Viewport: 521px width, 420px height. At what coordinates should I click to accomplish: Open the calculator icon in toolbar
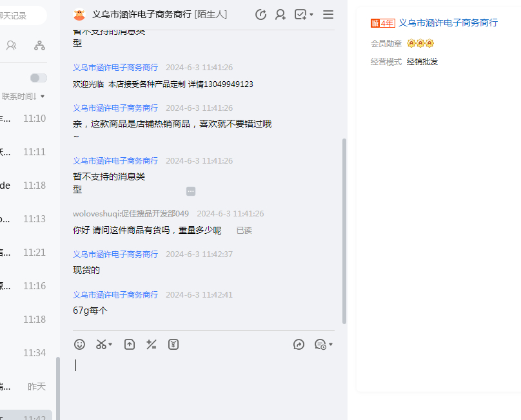(152, 345)
